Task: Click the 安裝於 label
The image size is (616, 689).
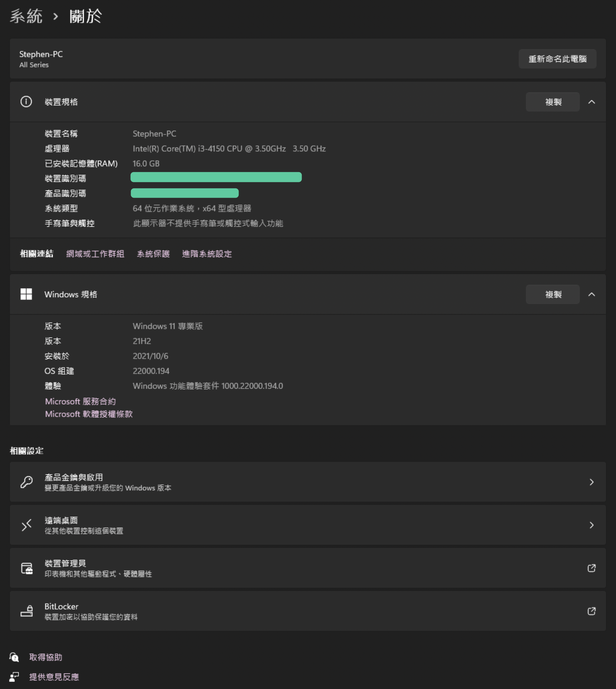Action: 57,356
